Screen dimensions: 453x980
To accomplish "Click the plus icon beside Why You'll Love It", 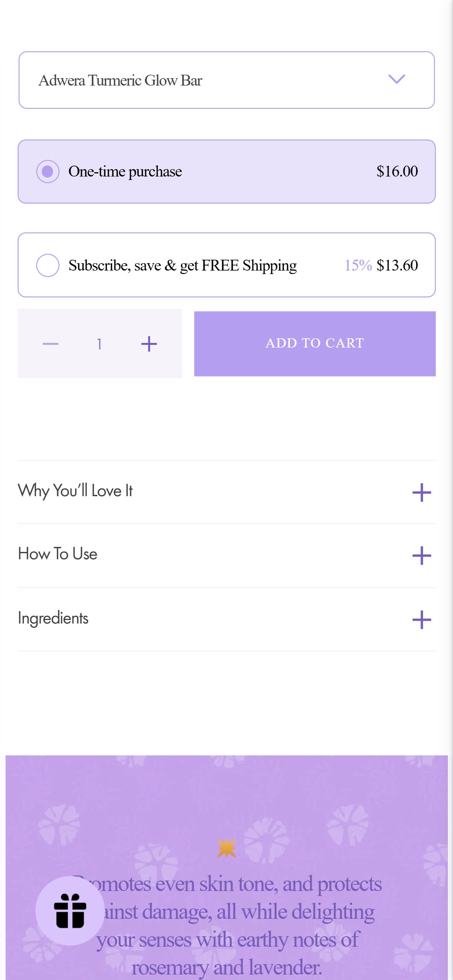I will pyautogui.click(x=422, y=492).
